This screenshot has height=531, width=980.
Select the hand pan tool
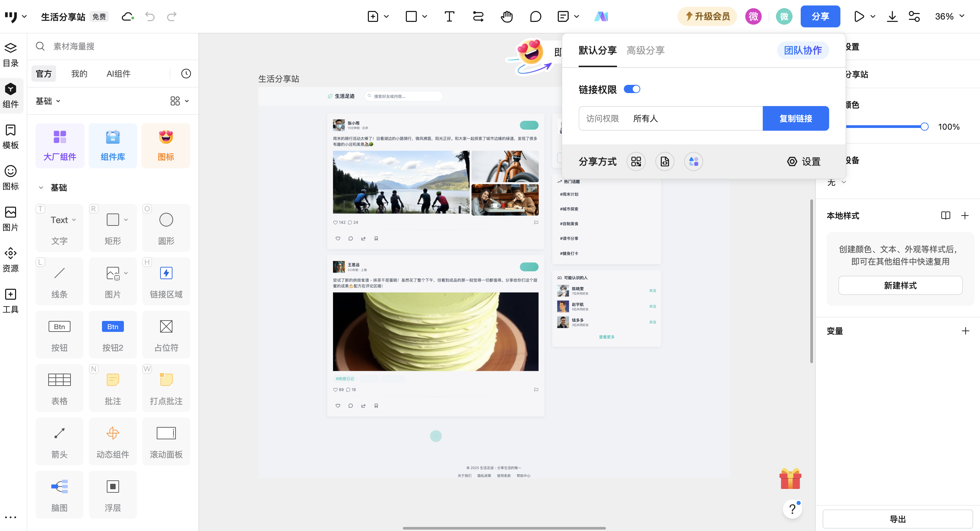pyautogui.click(x=506, y=16)
